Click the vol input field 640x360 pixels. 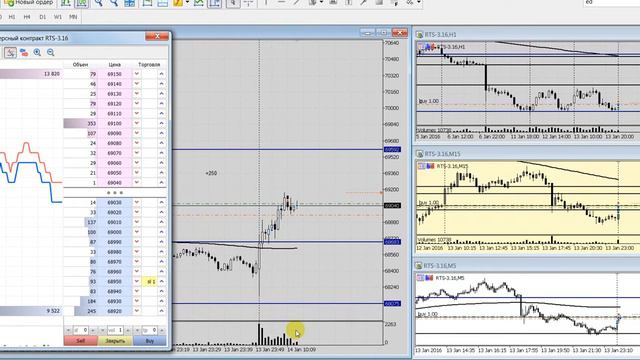point(115,330)
